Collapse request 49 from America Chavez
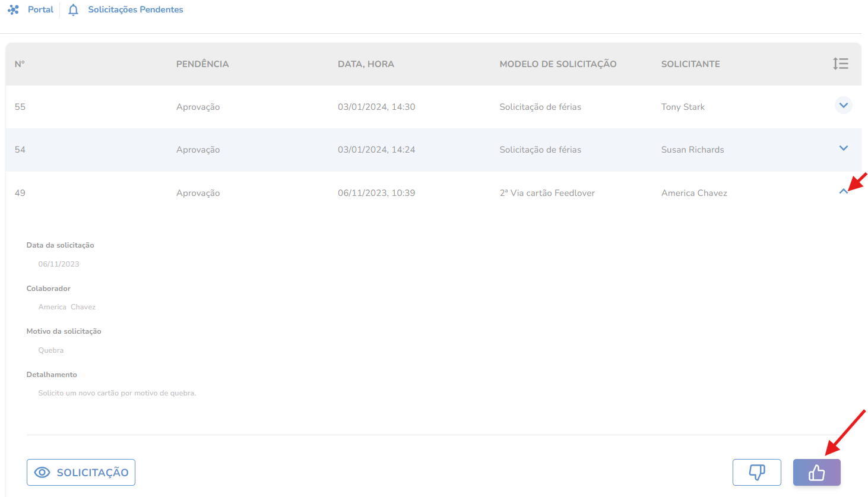868x497 pixels. pos(844,191)
